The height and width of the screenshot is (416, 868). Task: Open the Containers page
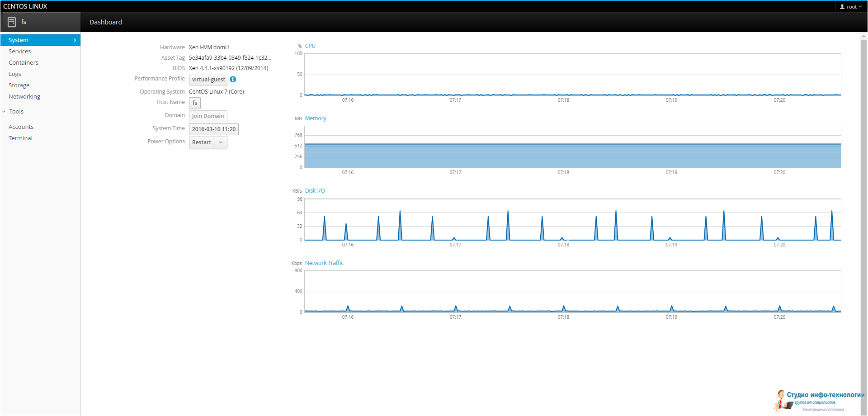pos(24,63)
